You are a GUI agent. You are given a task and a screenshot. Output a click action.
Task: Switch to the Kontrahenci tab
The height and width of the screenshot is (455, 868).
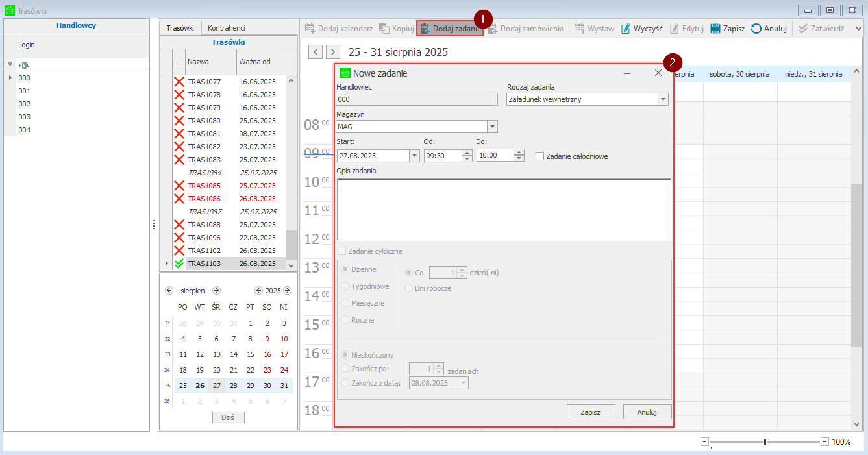[x=226, y=28]
